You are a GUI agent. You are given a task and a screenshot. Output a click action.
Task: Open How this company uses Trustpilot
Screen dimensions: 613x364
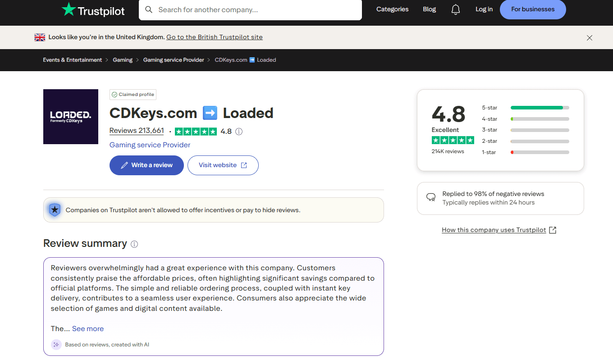coord(494,230)
